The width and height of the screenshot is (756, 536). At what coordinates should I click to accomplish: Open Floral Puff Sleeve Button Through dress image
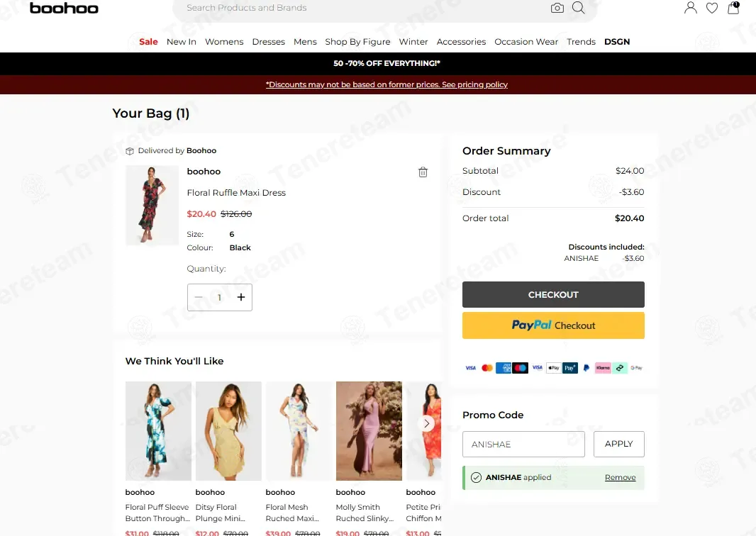[x=158, y=431]
